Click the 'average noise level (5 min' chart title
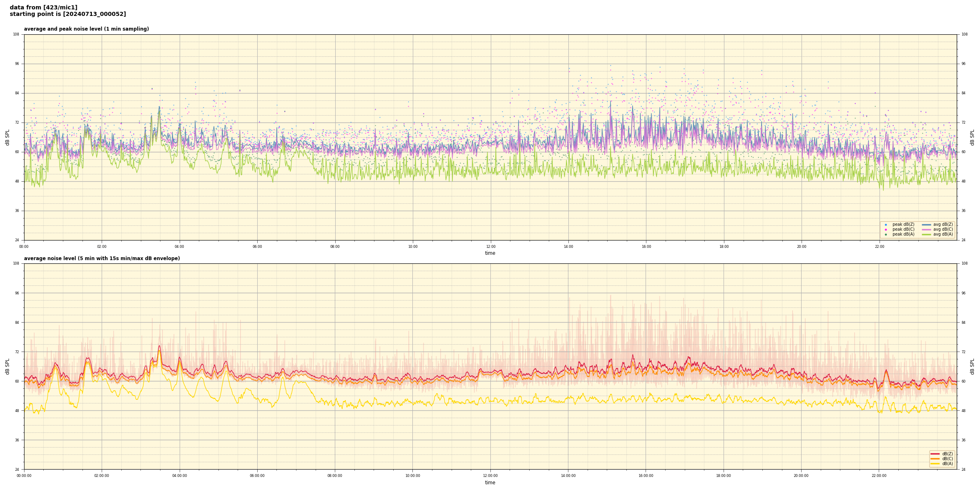Screen dimensions: 980x490 coord(102,258)
